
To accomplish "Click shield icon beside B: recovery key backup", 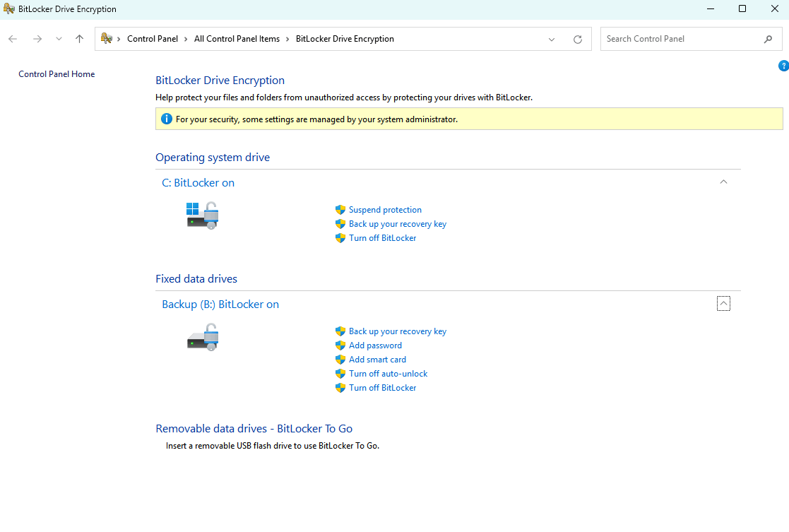I will coord(340,331).
